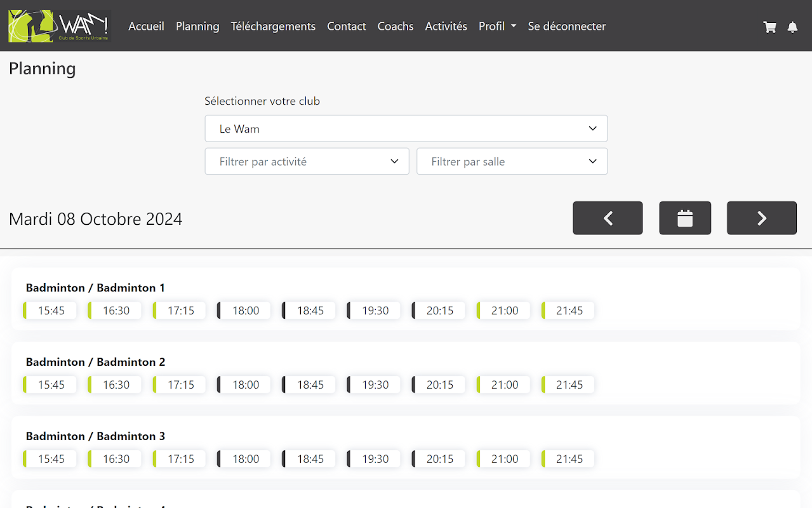
Task: Click the Badminton / Badminton 2 heading
Action: pos(95,362)
